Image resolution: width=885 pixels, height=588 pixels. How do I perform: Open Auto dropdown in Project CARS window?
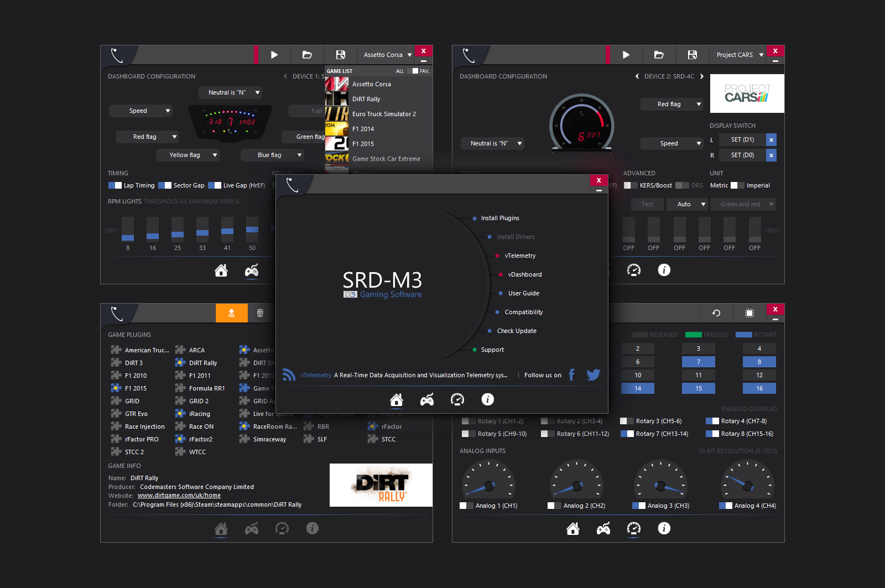[x=688, y=204]
